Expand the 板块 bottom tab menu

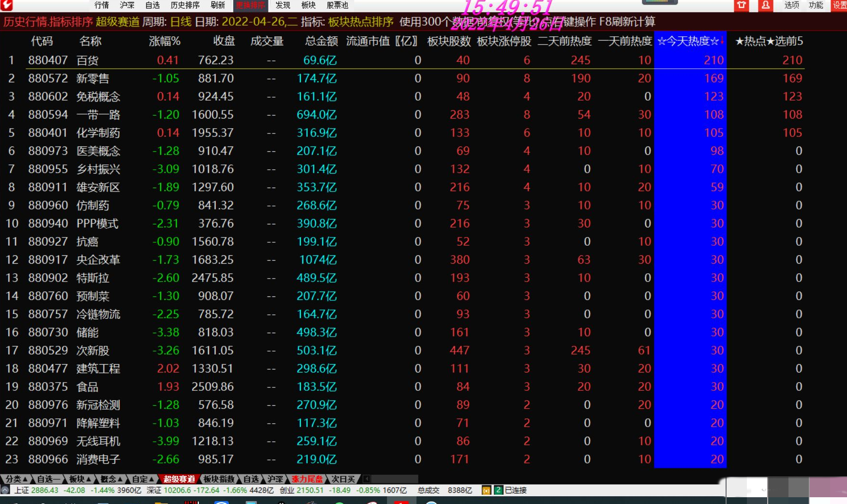(80, 479)
